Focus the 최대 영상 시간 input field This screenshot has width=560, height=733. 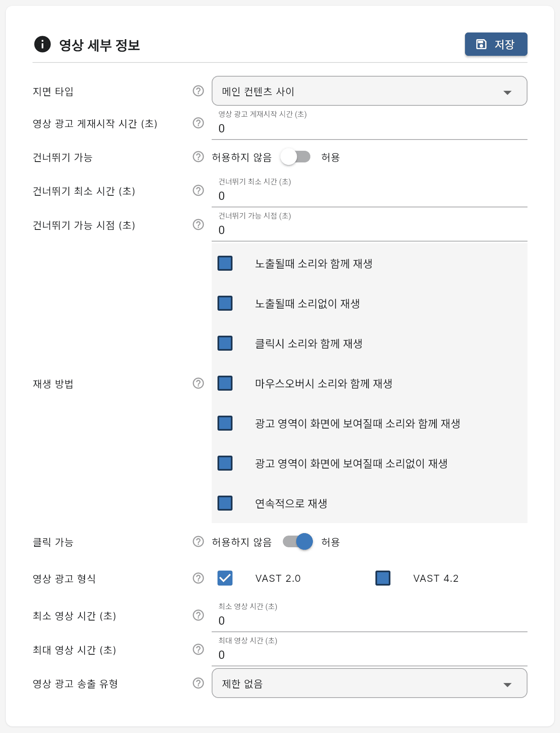[369, 655]
